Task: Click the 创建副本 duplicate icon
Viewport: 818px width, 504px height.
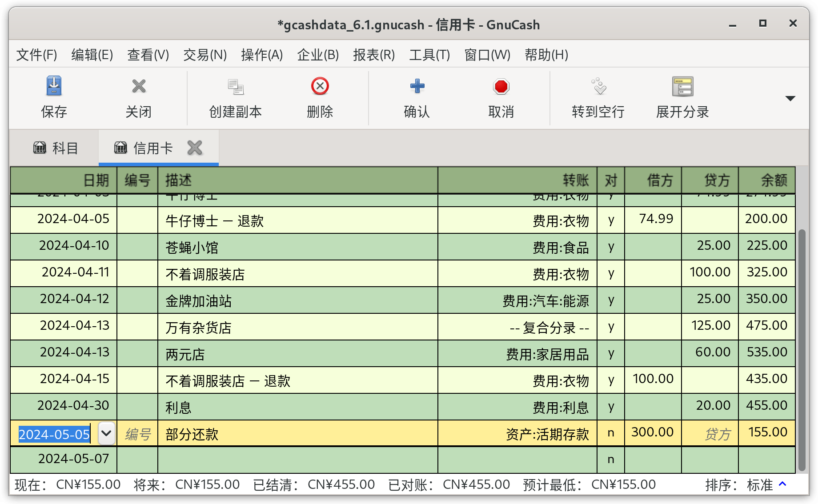Action: (236, 87)
